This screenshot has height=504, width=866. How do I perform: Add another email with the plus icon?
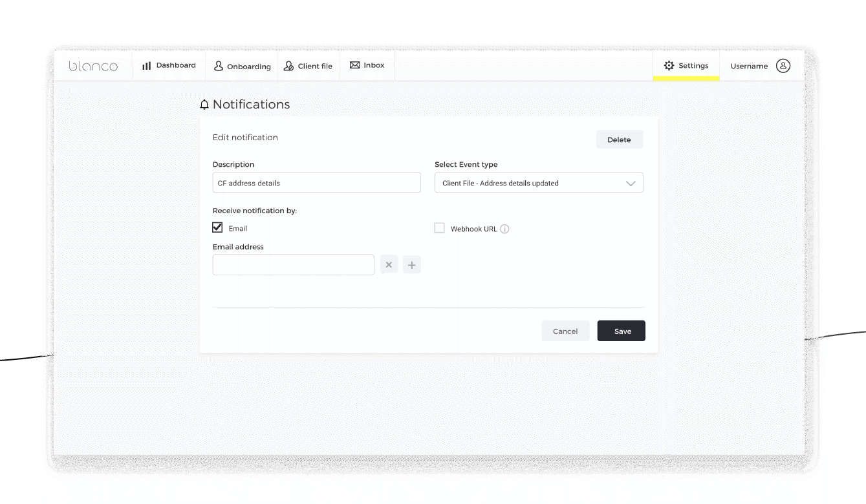pyautogui.click(x=412, y=264)
